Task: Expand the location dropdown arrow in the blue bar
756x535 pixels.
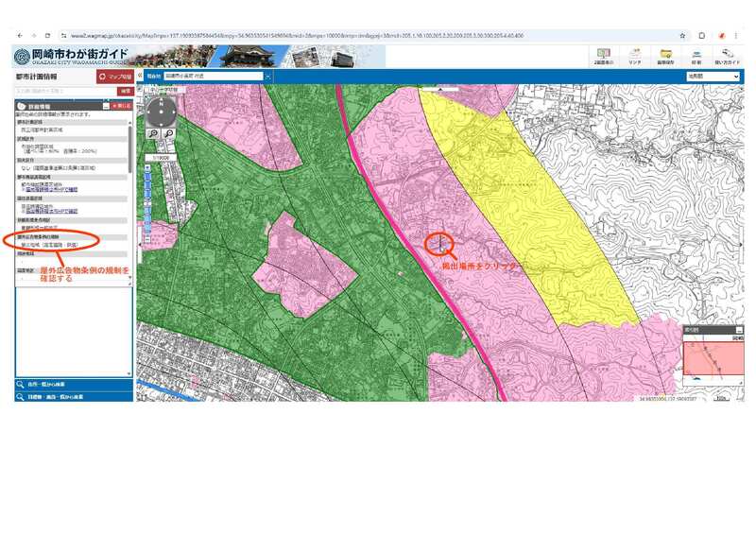Action: 267,76
